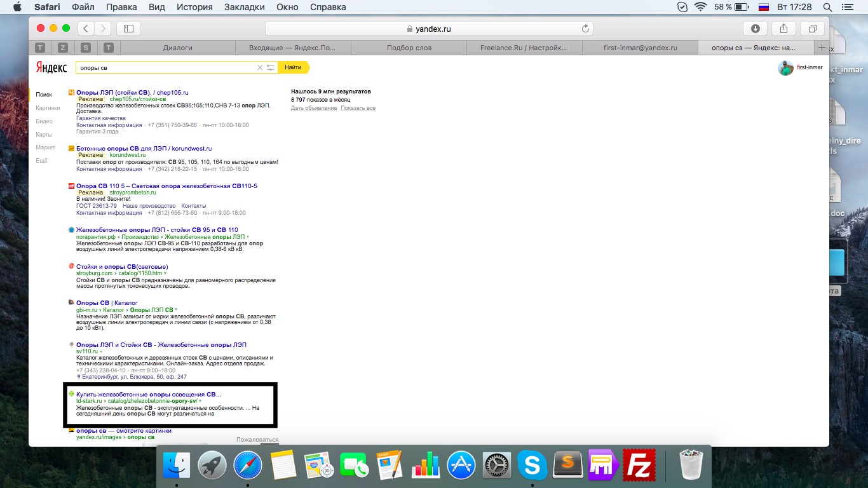Screen dimensions: 868x488
Task: Click the Наше производство sitelink
Action: [x=149, y=206]
